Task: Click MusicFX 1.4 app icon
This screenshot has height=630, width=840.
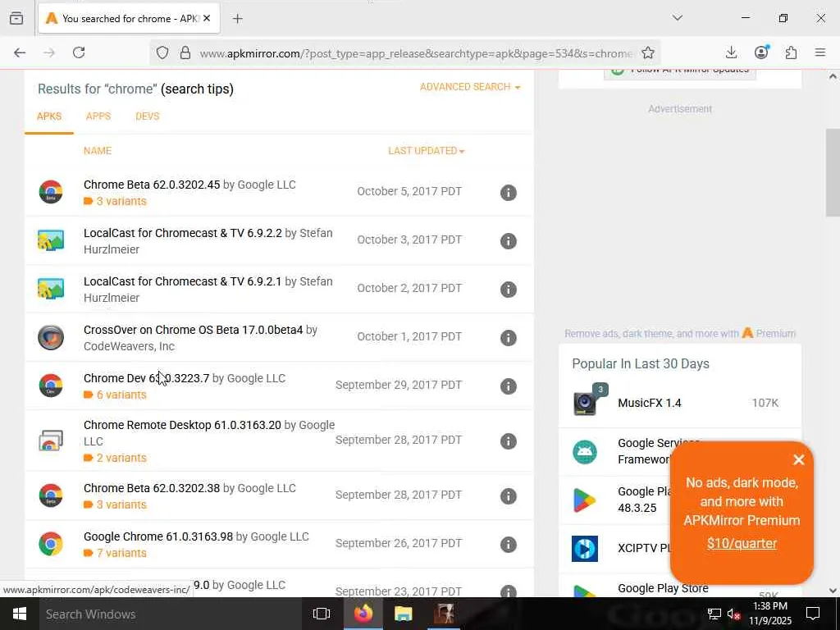Action: tap(585, 404)
